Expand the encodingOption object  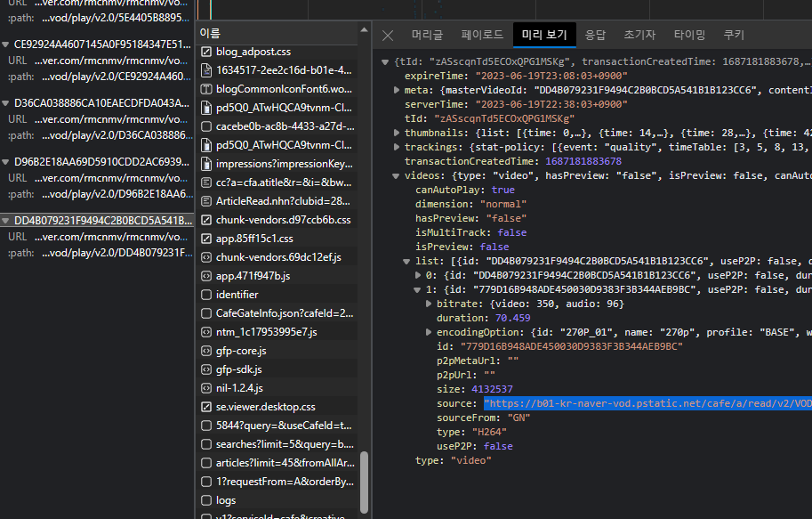pyautogui.click(x=429, y=332)
